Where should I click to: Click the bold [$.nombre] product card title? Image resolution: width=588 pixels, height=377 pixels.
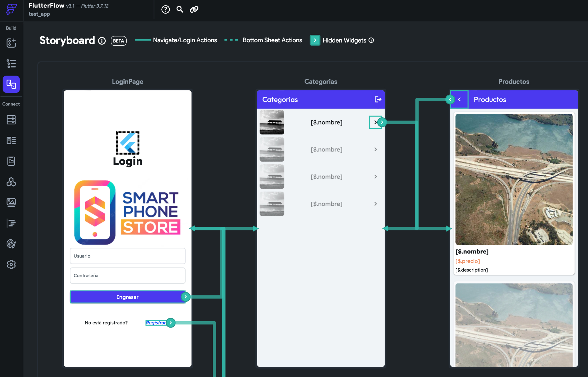pos(472,251)
